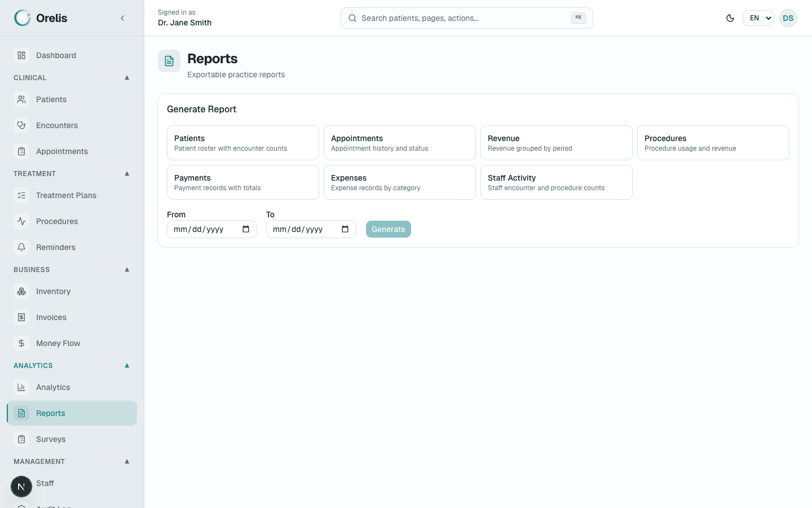
Task: Click the Appointments clipboard icon
Action: [21, 151]
